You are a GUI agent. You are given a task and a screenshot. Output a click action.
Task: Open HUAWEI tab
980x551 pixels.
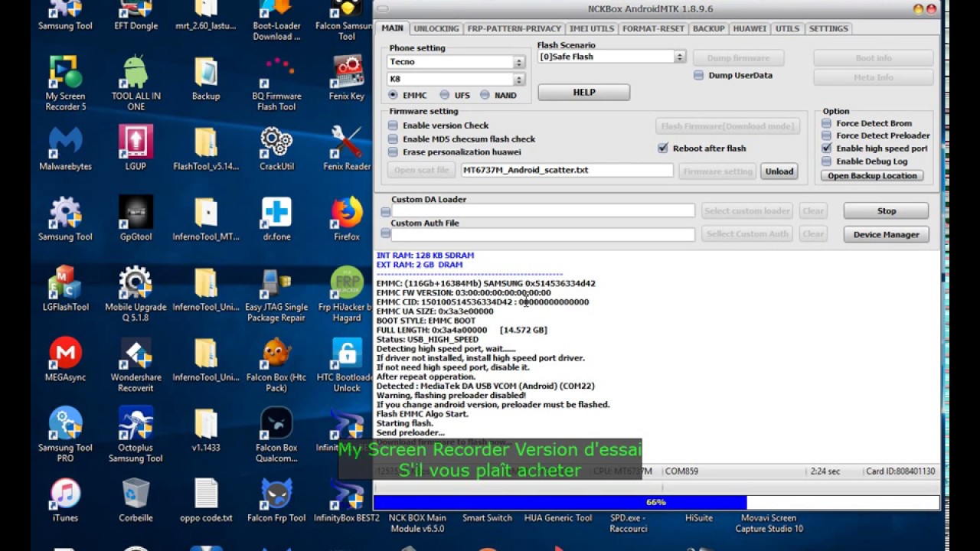coord(750,28)
